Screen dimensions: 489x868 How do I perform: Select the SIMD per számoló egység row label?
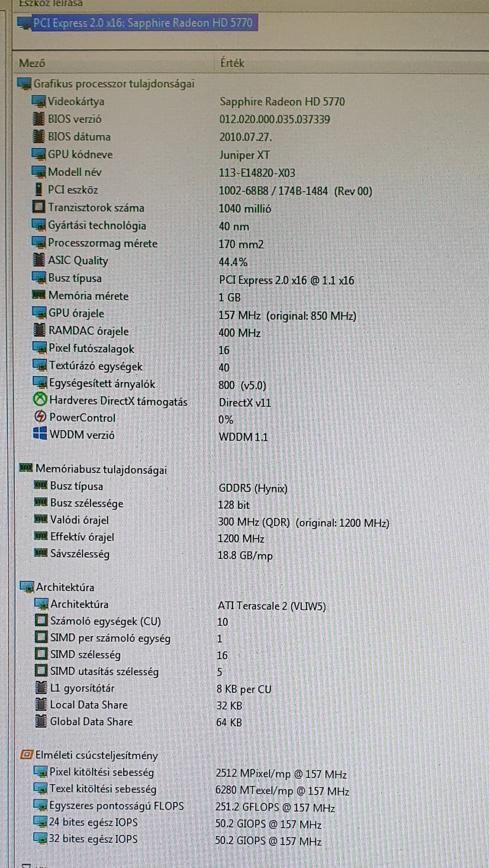coord(110,638)
